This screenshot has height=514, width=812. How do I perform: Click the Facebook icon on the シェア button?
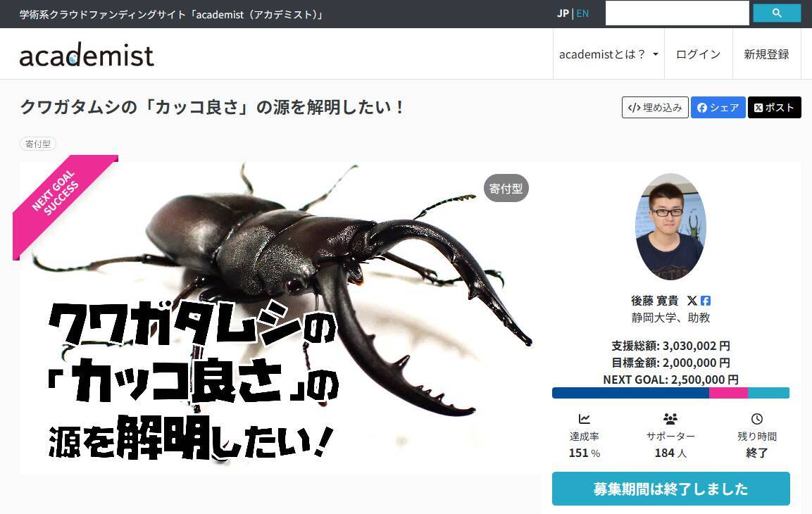(x=702, y=107)
